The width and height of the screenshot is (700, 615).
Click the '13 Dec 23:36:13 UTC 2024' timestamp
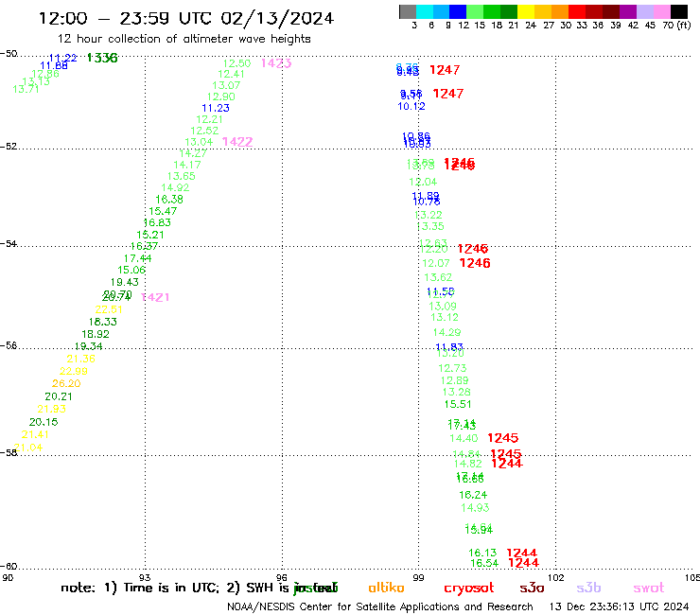point(619,607)
